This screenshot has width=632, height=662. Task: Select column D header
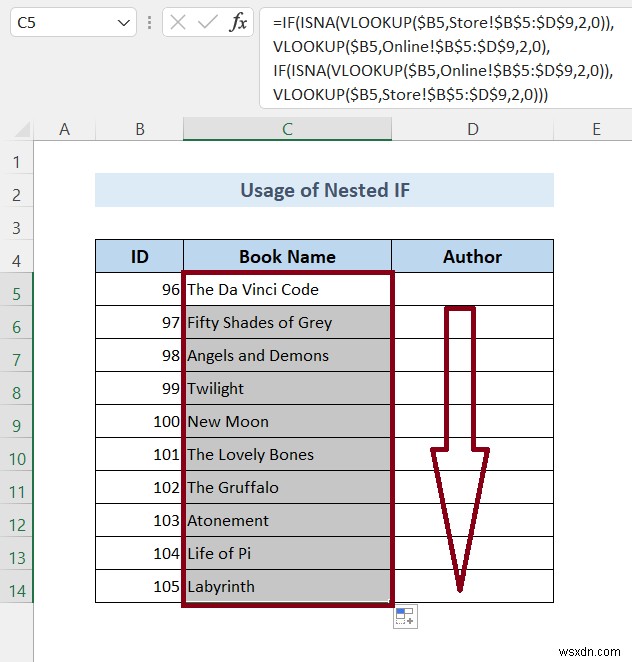click(473, 129)
